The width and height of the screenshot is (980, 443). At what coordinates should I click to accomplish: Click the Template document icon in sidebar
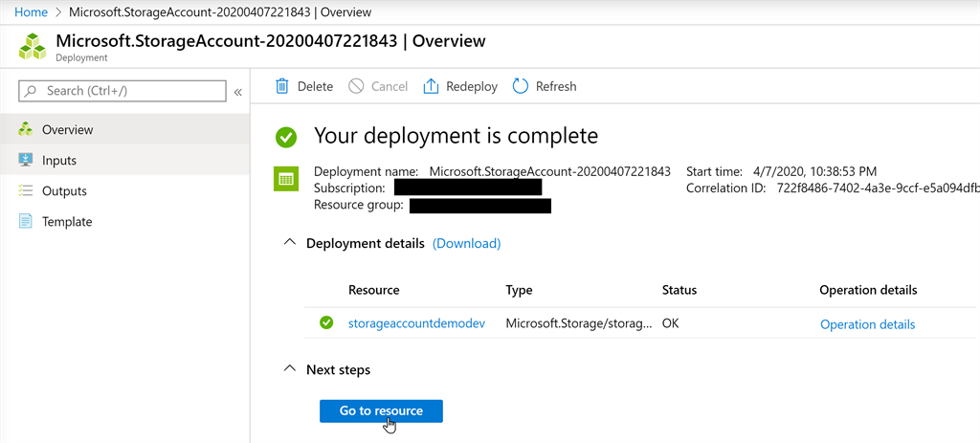tap(25, 221)
